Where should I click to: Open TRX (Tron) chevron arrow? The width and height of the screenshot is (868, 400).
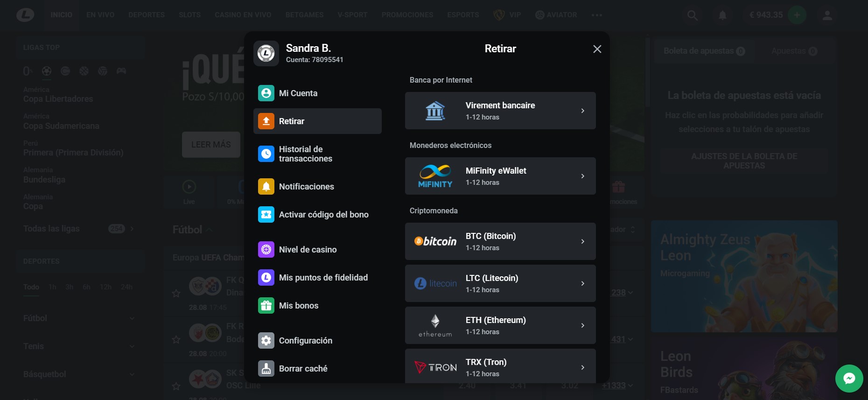click(583, 367)
